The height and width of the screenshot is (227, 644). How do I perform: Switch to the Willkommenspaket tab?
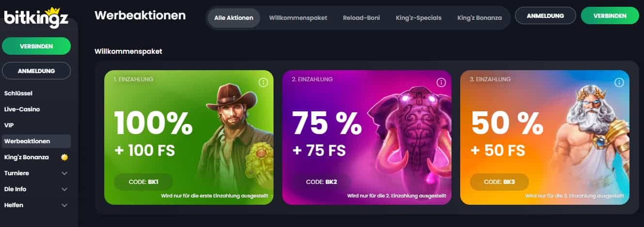tap(298, 18)
